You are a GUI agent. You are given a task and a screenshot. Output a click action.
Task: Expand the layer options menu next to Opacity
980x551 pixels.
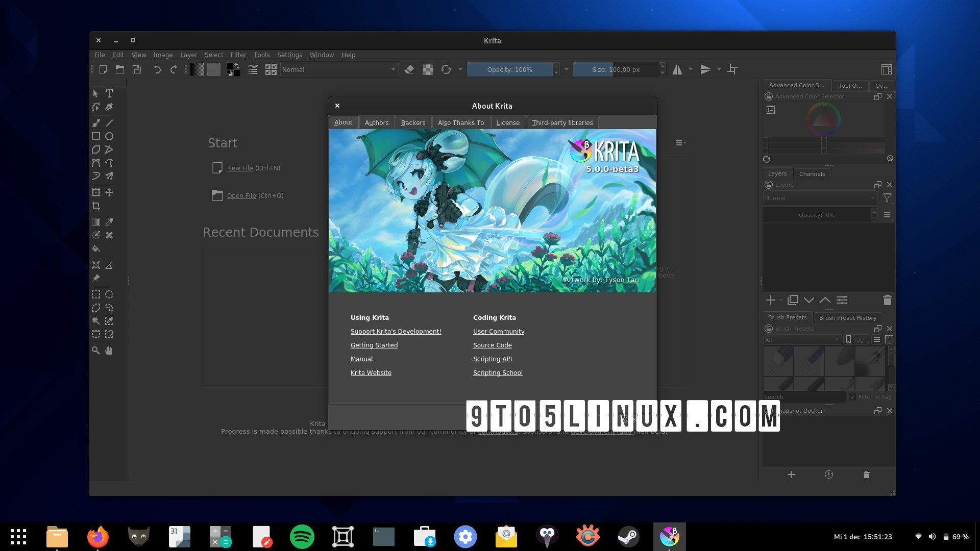(887, 215)
